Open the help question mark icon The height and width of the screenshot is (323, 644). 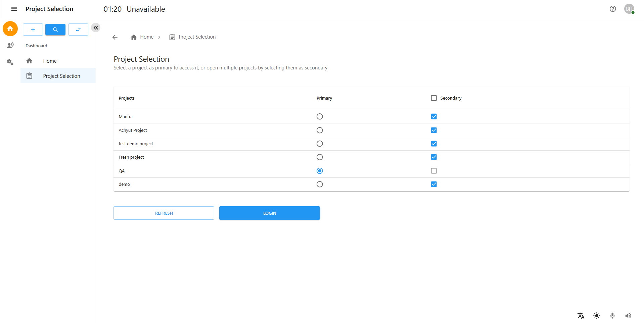pos(613,9)
